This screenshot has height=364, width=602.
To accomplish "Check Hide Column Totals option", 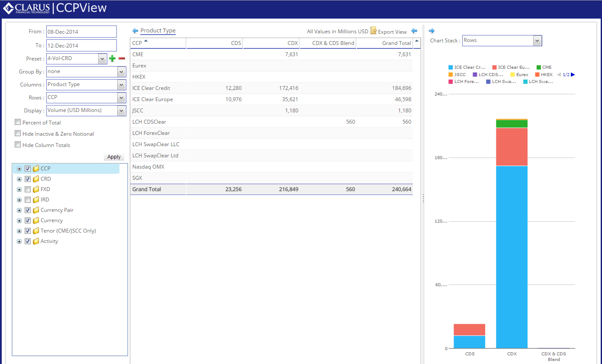I will point(18,145).
